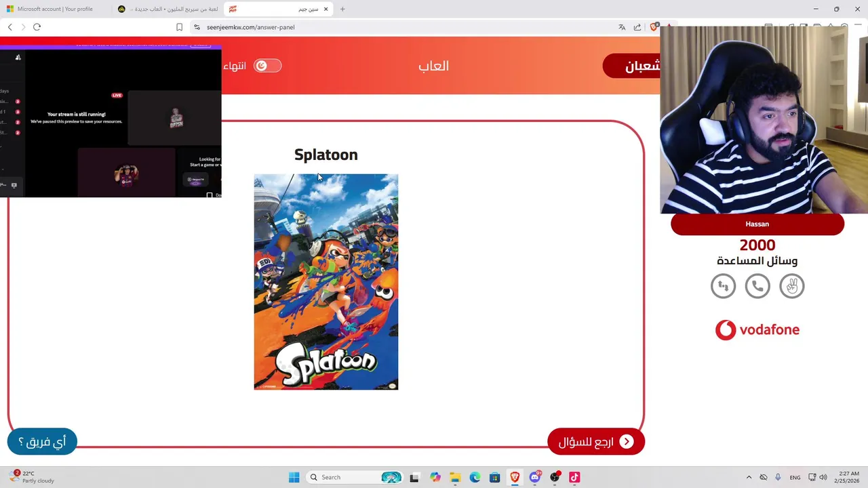Open the weather widget showing 22°C
The image size is (868, 488).
click(x=33, y=477)
